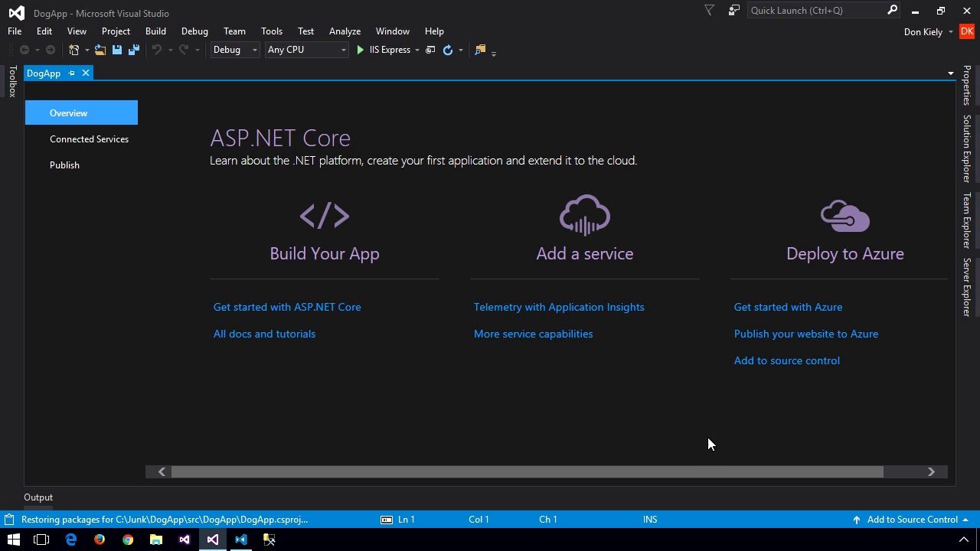Open the Debug configuration dropdown
Image resolution: width=980 pixels, height=551 pixels.
(x=235, y=50)
